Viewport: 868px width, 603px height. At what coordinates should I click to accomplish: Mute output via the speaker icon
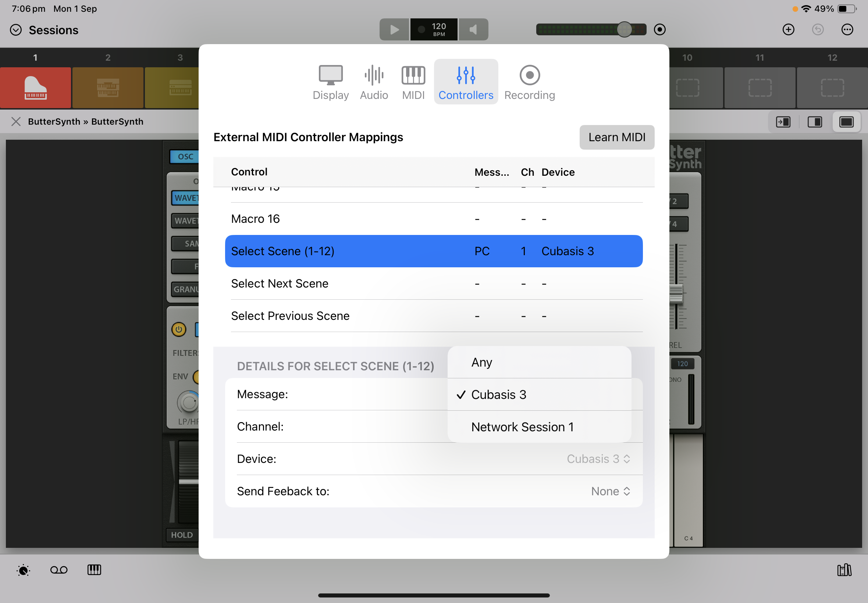(x=473, y=29)
